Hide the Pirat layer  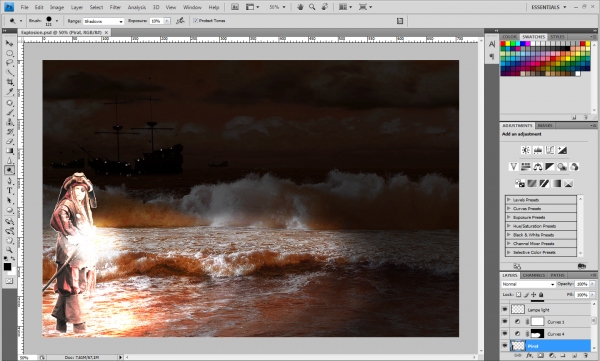click(505, 346)
